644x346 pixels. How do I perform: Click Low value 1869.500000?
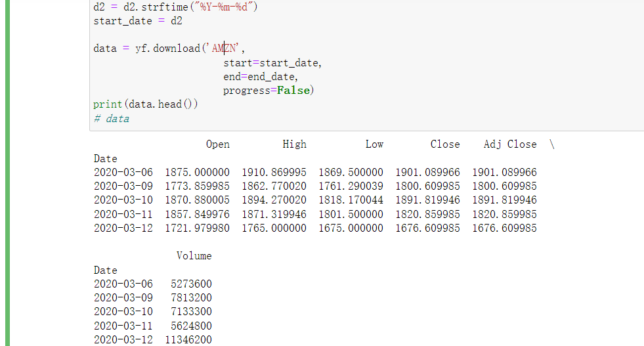351,172
